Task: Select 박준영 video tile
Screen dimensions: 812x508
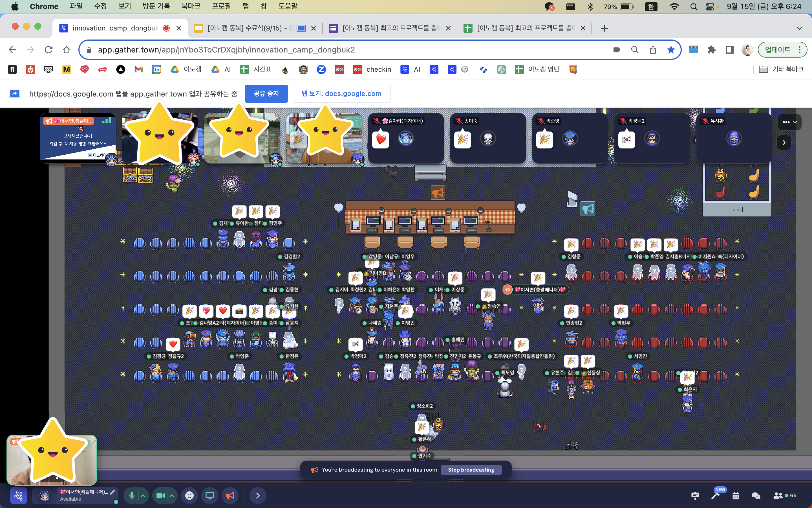Action: (570, 138)
